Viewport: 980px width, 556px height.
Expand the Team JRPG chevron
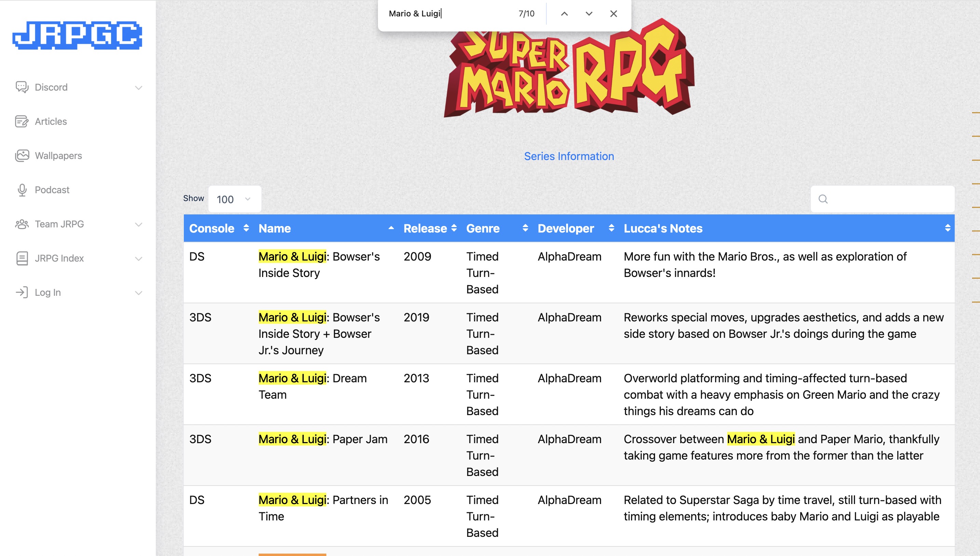138,225
